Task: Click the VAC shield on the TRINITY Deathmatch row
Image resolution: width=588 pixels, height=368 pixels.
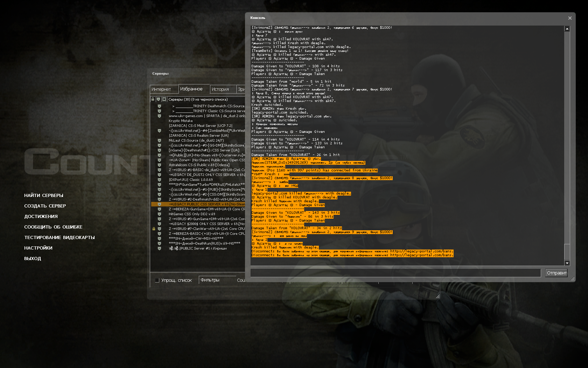Action: 159,106
